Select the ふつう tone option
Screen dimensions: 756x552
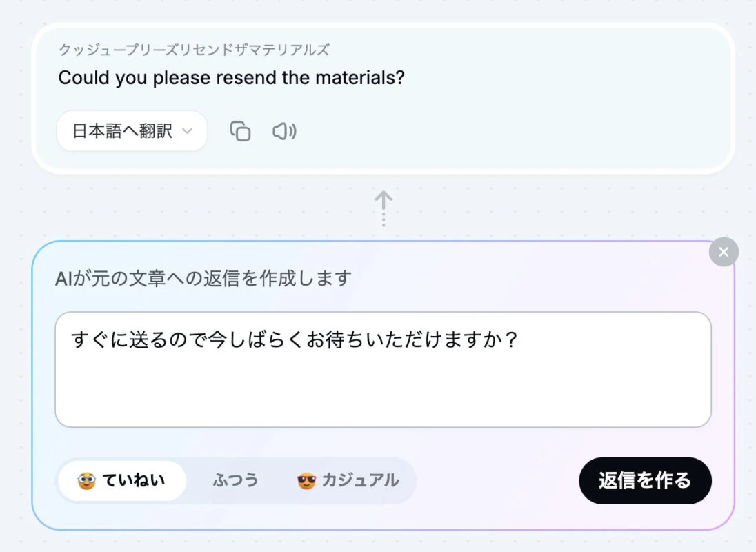tap(236, 481)
